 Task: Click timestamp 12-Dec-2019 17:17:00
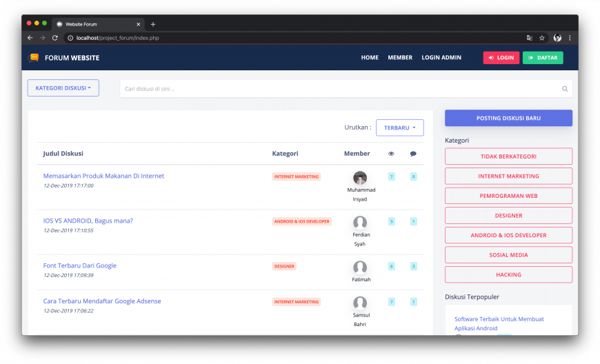click(x=68, y=185)
